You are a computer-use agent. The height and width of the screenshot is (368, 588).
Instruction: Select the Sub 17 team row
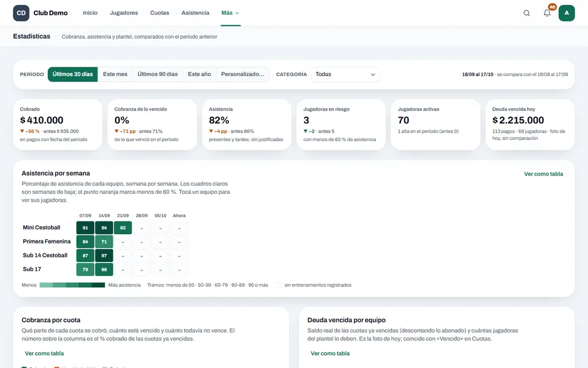[x=32, y=269]
